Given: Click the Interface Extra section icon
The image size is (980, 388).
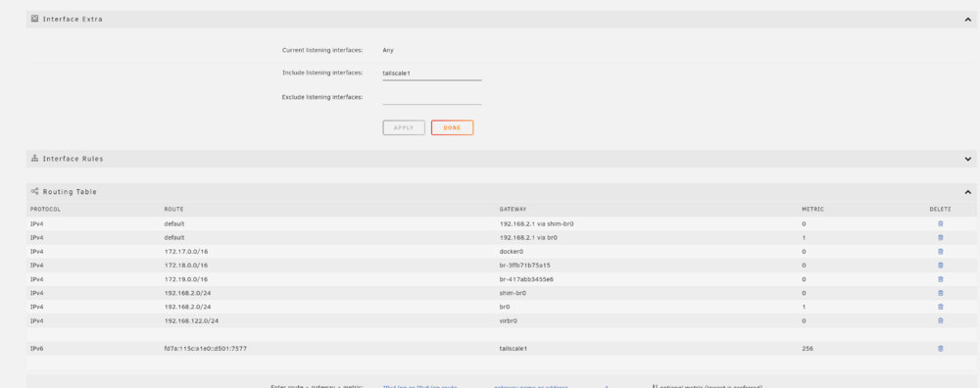Looking at the screenshot, I should 35,19.
